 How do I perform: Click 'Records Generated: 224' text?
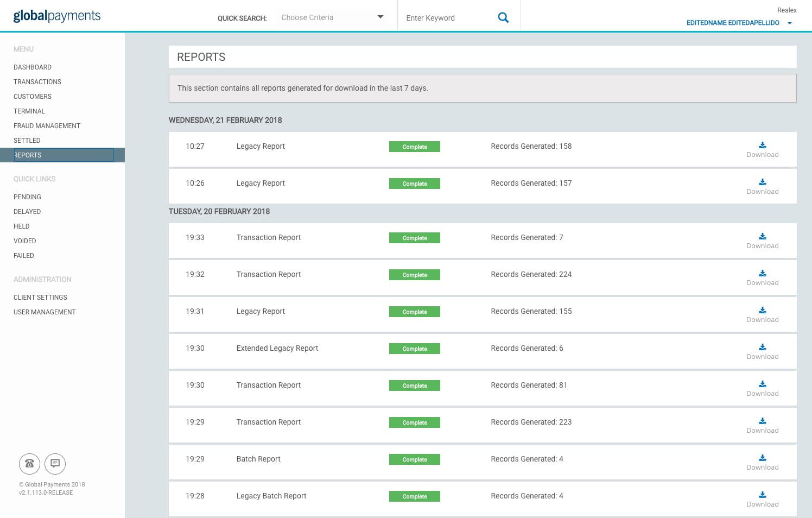point(531,274)
